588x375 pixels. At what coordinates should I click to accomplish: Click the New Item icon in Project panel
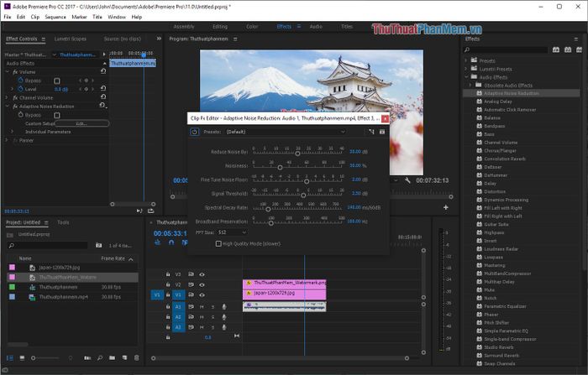coord(124,358)
